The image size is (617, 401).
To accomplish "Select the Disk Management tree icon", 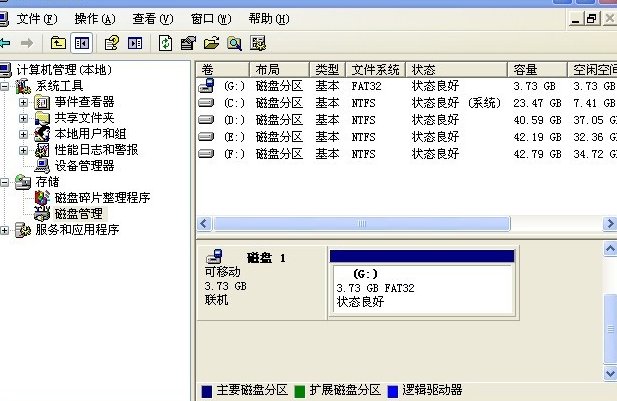I will tap(42, 214).
